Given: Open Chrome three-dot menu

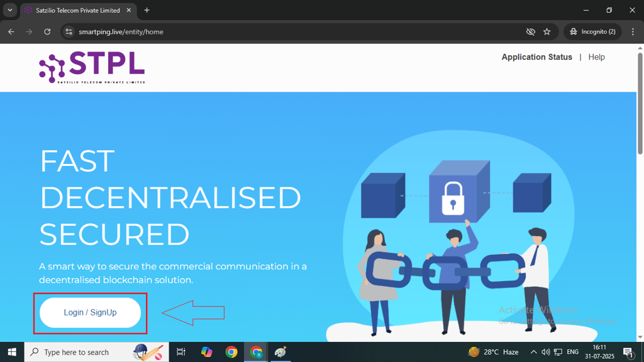Looking at the screenshot, I should (x=633, y=31).
